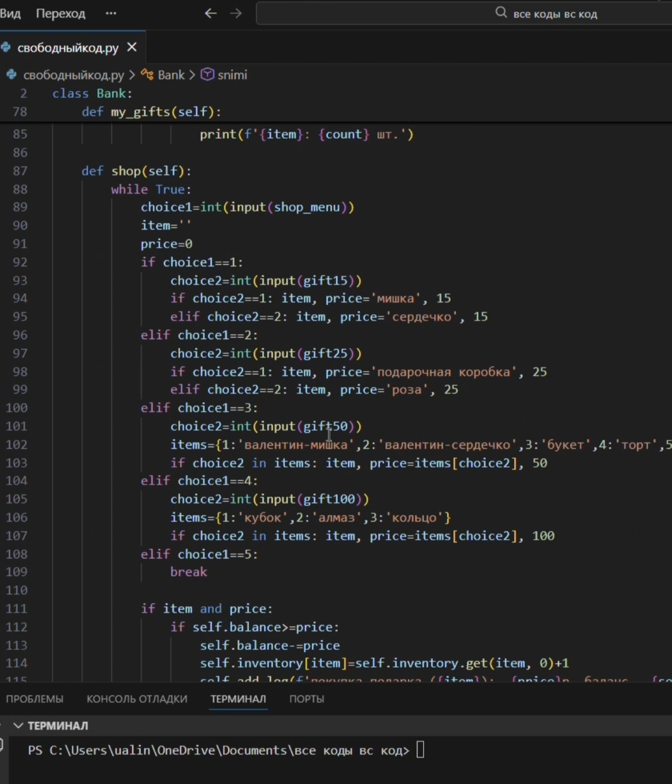
Task: Close the свободныйкод.py editor tab
Action: [x=132, y=47]
